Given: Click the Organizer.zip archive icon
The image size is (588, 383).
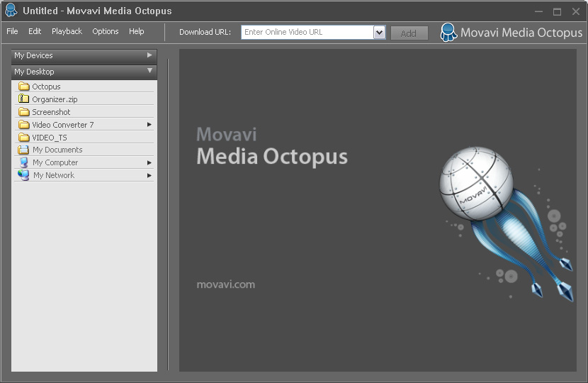Looking at the screenshot, I should [24, 99].
